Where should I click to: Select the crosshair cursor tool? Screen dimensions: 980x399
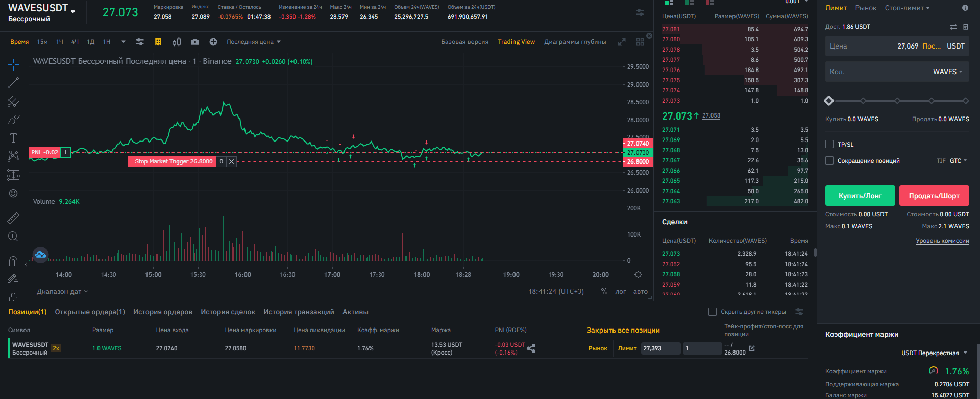click(13, 64)
